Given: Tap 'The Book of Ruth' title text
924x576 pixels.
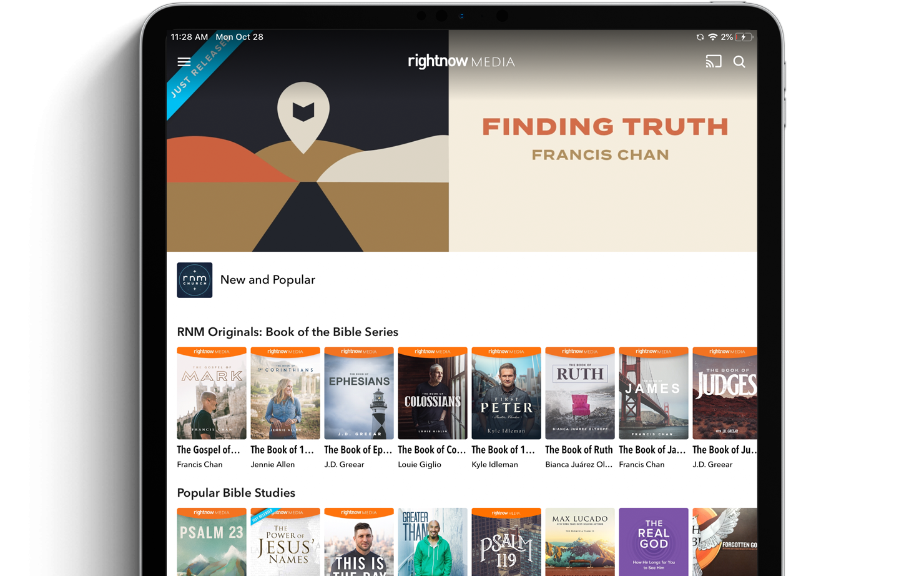Looking at the screenshot, I should tap(579, 450).
